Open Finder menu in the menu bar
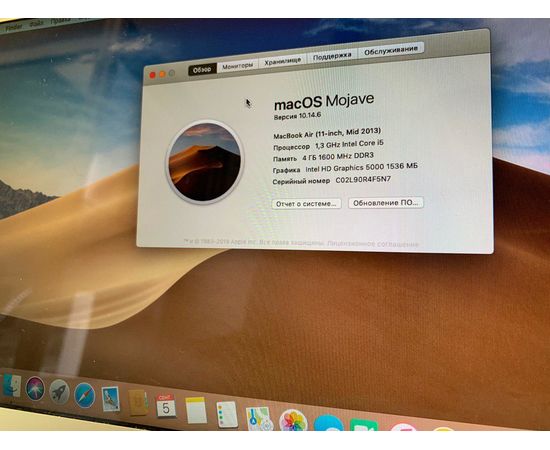 [x=14, y=27]
